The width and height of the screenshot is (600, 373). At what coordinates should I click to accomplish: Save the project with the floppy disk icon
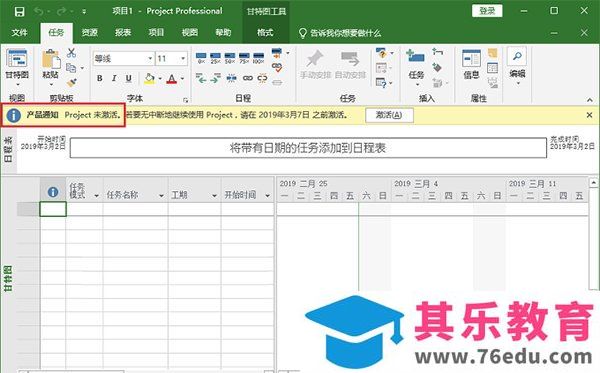tap(19, 11)
